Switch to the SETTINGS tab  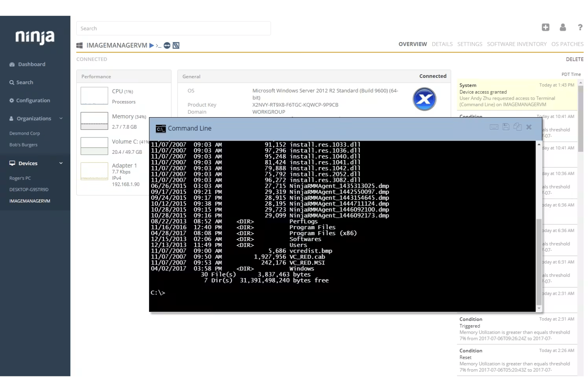470,44
